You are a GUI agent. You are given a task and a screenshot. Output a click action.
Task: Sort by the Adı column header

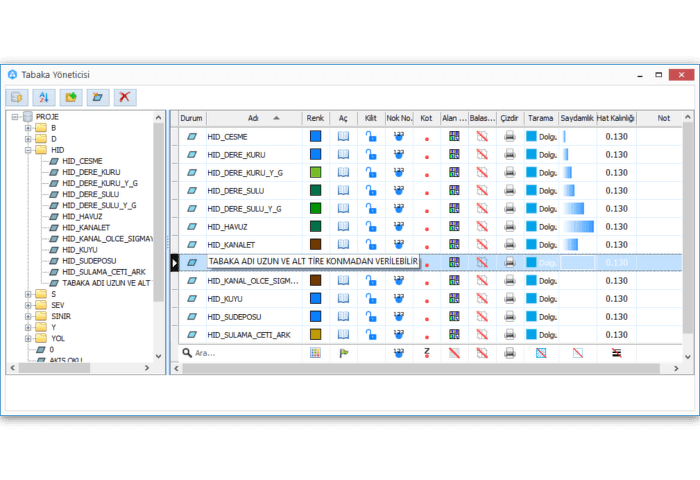point(253,117)
